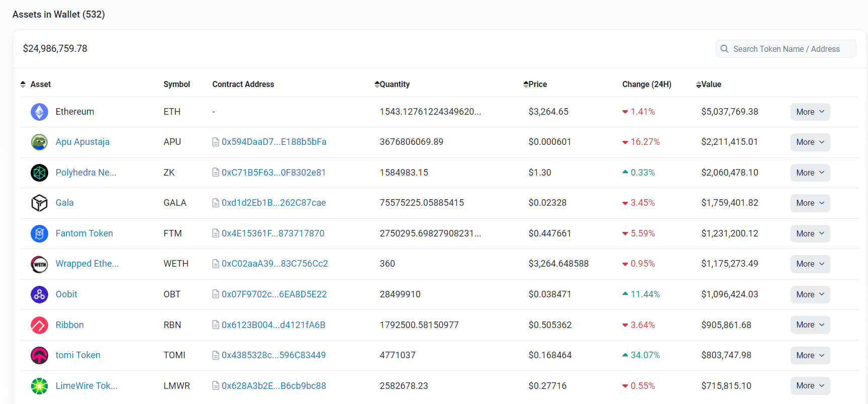868x404 pixels.
Task: Open contract address 0x07F9702c...6EA8D5E22
Action: 274,294
